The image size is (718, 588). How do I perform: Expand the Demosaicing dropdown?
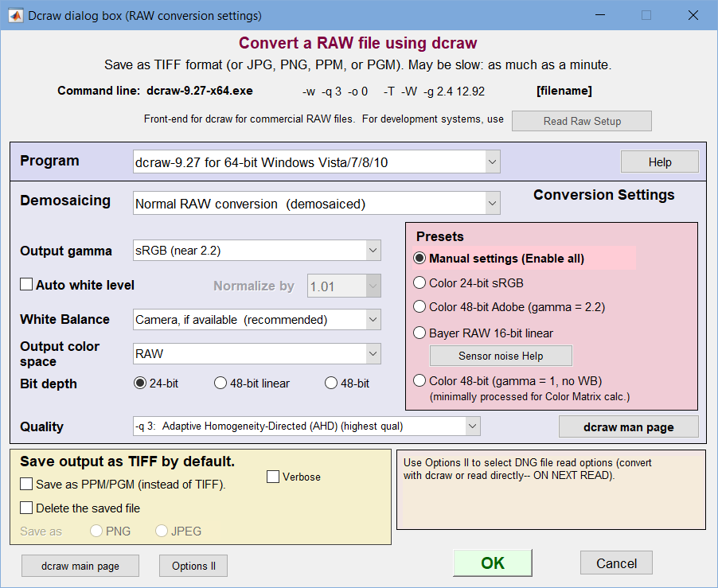pyautogui.click(x=317, y=203)
